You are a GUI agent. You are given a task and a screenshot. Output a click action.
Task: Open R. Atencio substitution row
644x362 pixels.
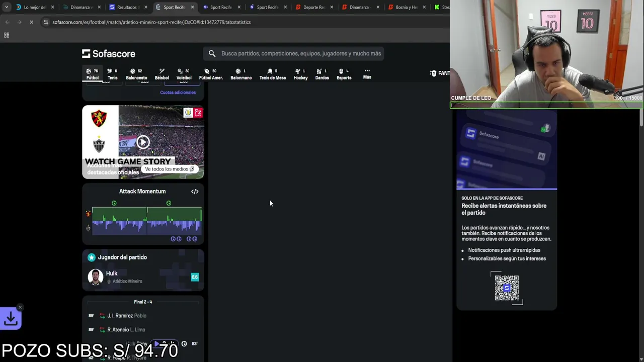click(x=143, y=330)
